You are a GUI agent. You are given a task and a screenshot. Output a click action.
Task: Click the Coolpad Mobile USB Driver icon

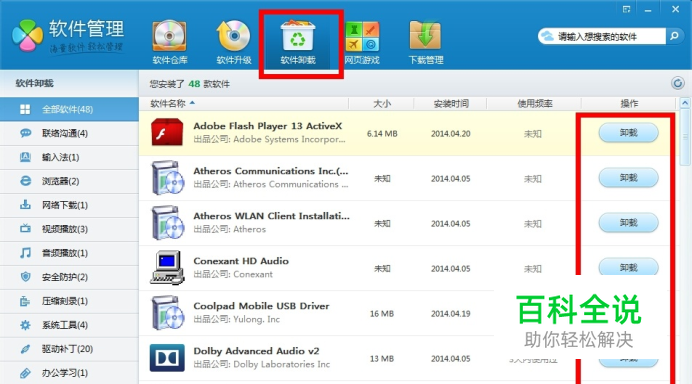click(167, 313)
